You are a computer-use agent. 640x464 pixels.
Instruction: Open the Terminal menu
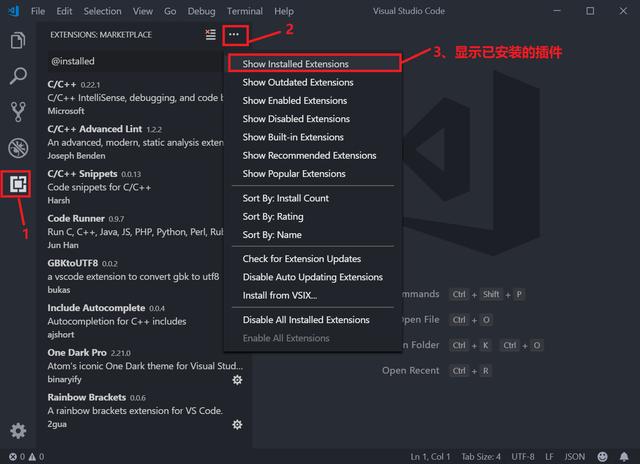(x=245, y=11)
